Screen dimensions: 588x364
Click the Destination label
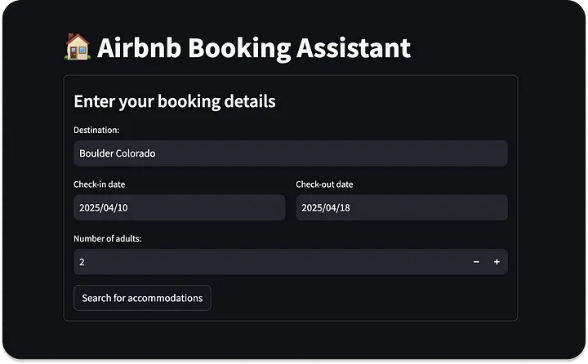click(x=96, y=130)
